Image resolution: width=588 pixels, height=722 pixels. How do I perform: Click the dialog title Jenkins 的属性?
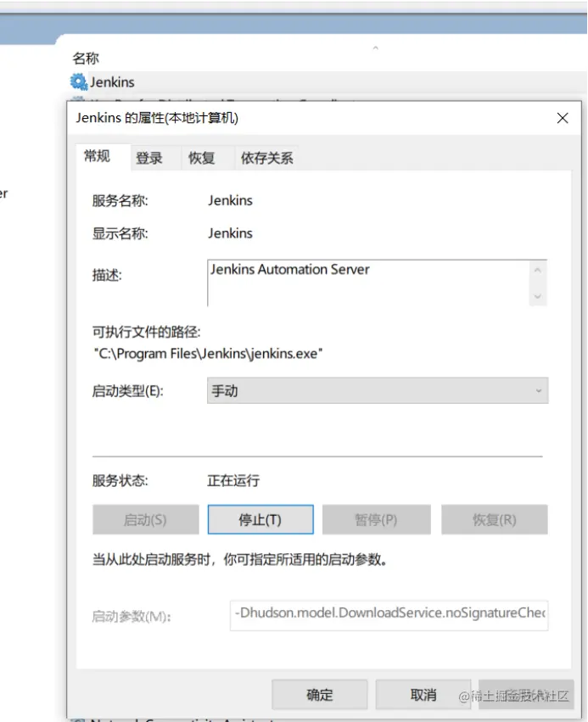(x=157, y=118)
